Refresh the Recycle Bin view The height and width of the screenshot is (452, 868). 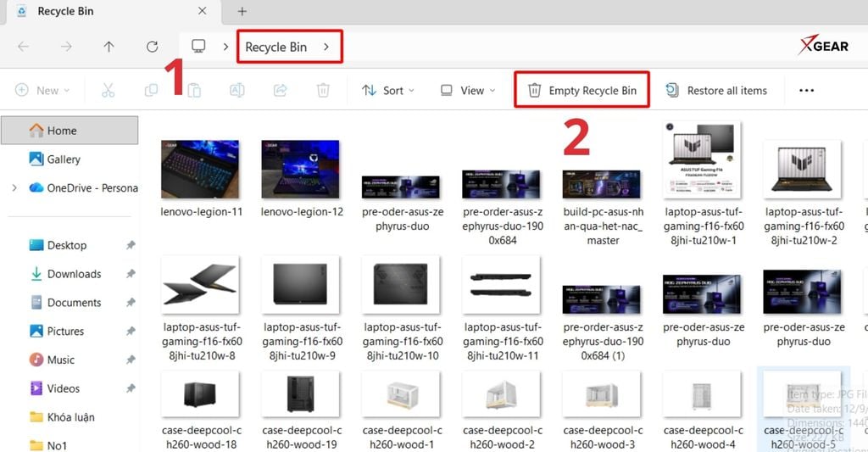[153, 47]
